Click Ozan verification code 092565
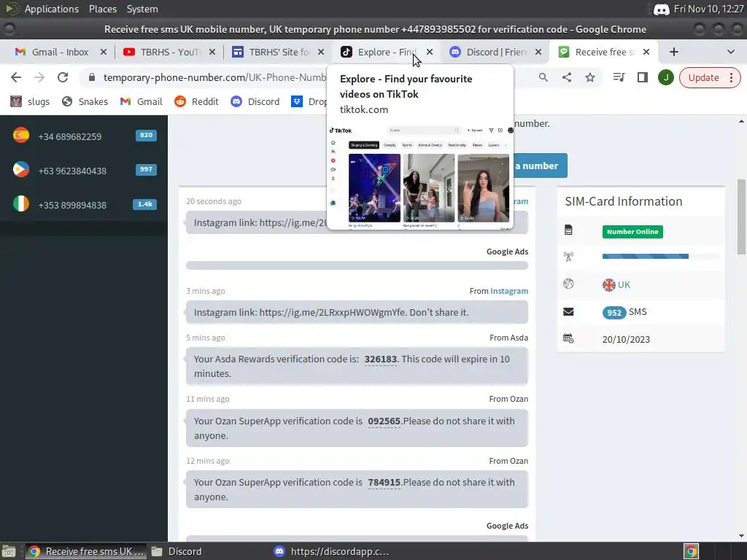The width and height of the screenshot is (747, 560). 384,421
